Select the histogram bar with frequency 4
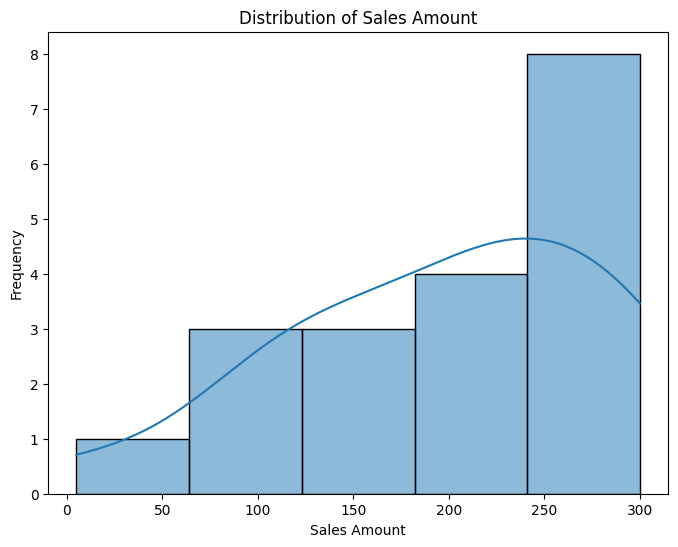Viewport: 678px width, 547px height. (470, 384)
